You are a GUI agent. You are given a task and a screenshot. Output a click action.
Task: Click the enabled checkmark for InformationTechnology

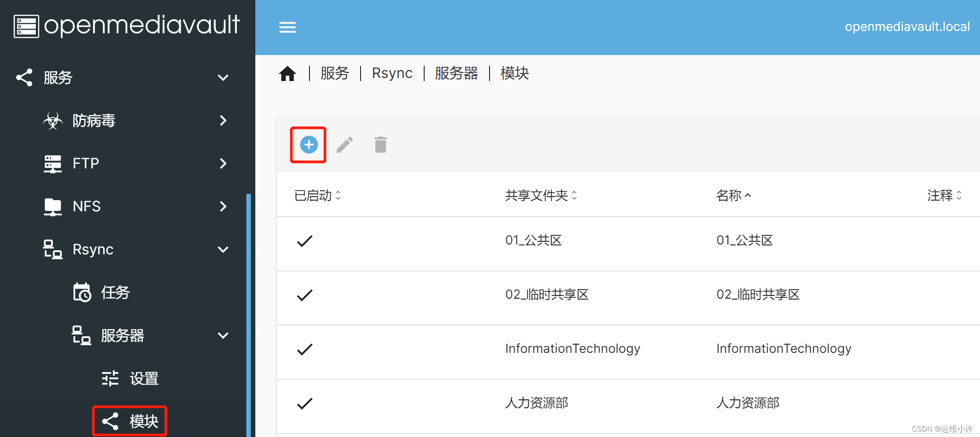[304, 349]
